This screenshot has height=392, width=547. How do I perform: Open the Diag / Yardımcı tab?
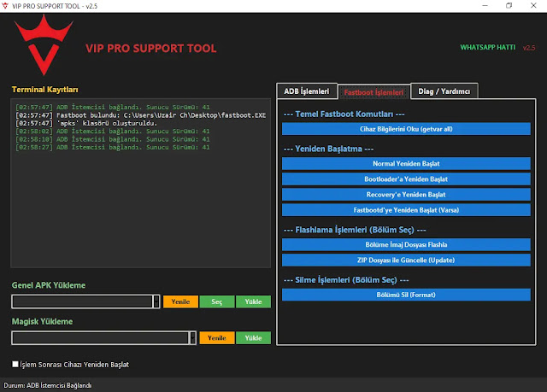point(444,91)
